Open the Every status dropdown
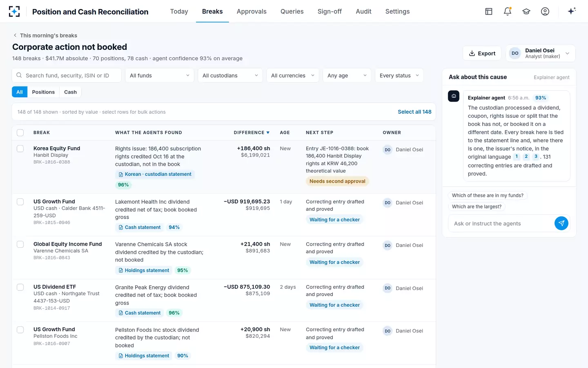Image resolution: width=588 pixels, height=368 pixels. pos(399,75)
